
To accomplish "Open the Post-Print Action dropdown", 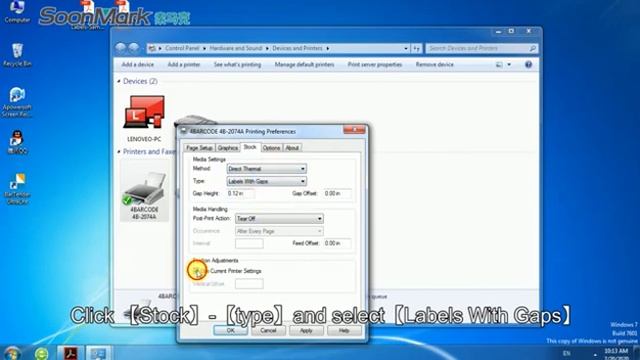I will point(279,219).
